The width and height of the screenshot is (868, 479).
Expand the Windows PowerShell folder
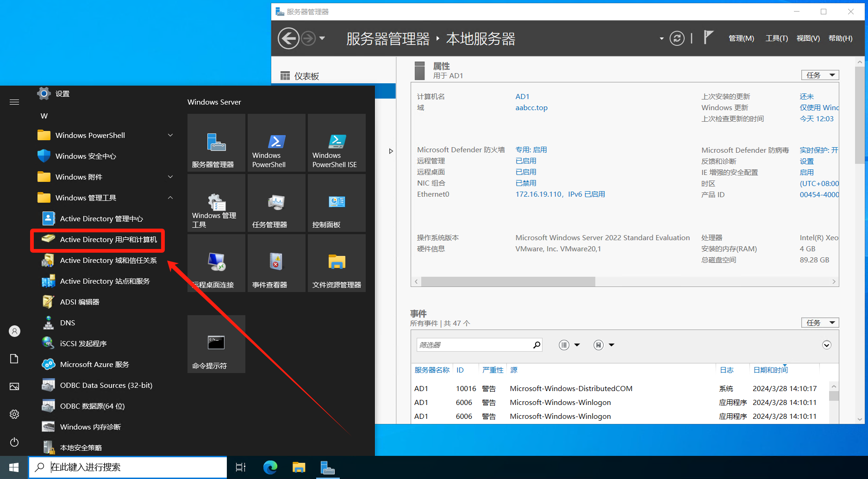coord(170,135)
